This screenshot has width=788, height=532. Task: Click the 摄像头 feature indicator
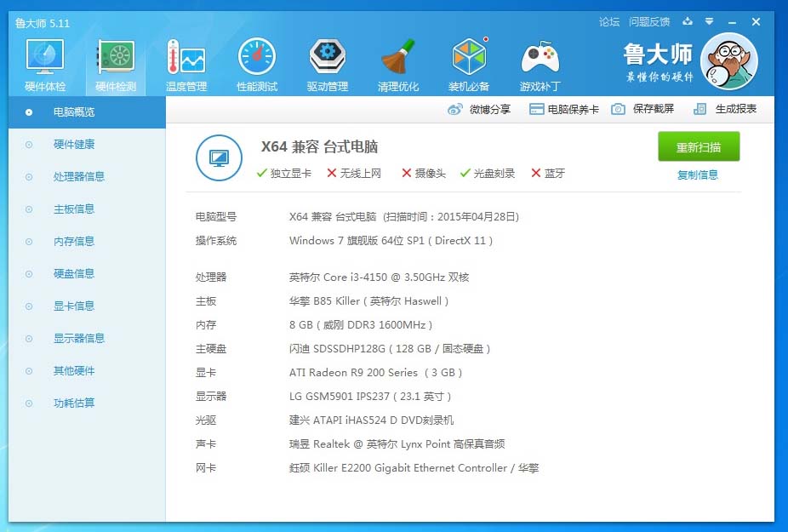[424, 174]
